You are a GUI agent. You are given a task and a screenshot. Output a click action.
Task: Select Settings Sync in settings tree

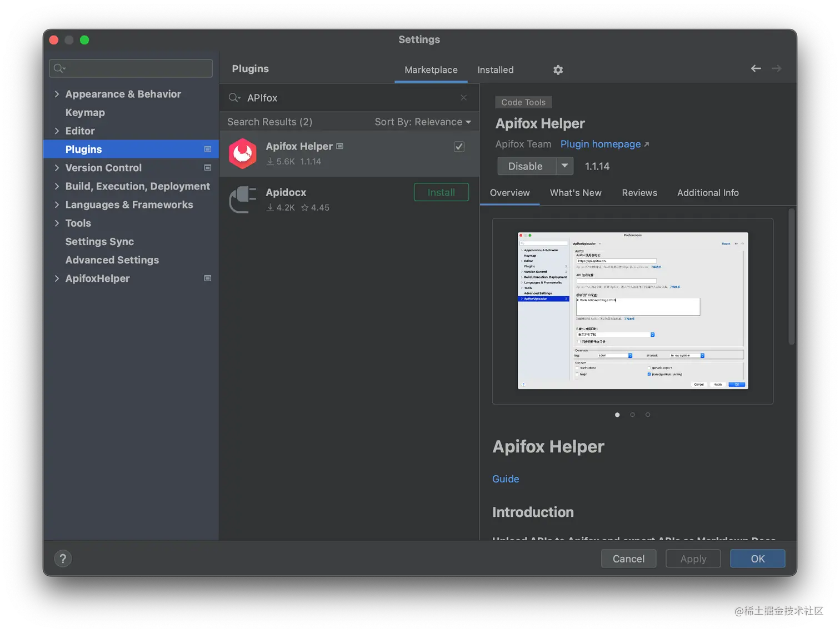(x=99, y=241)
